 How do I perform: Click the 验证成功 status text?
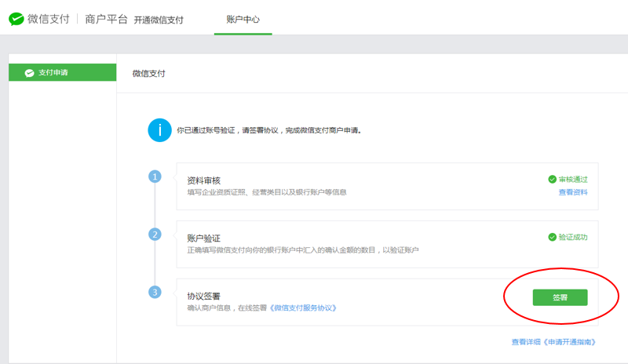(573, 237)
